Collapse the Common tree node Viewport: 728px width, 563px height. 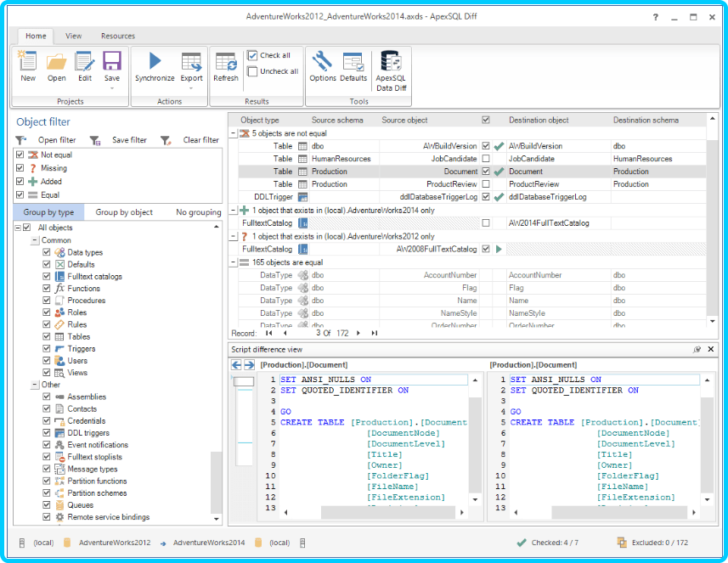35,240
